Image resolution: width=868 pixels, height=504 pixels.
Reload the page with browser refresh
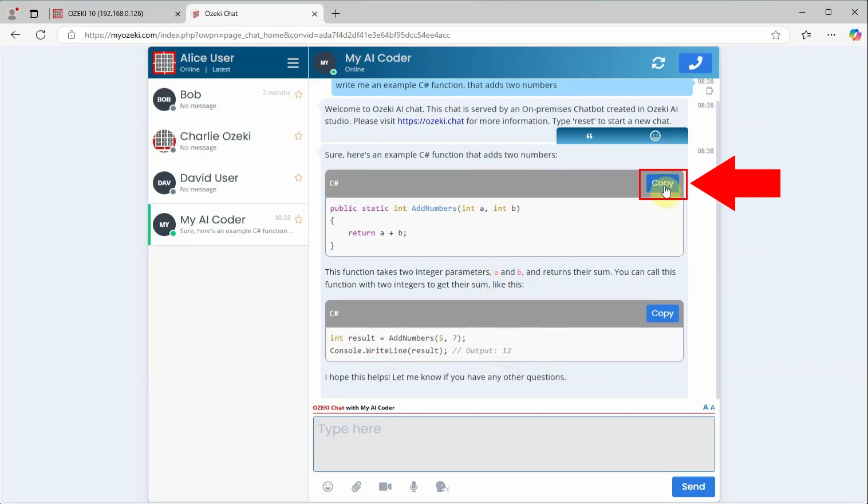tap(41, 35)
